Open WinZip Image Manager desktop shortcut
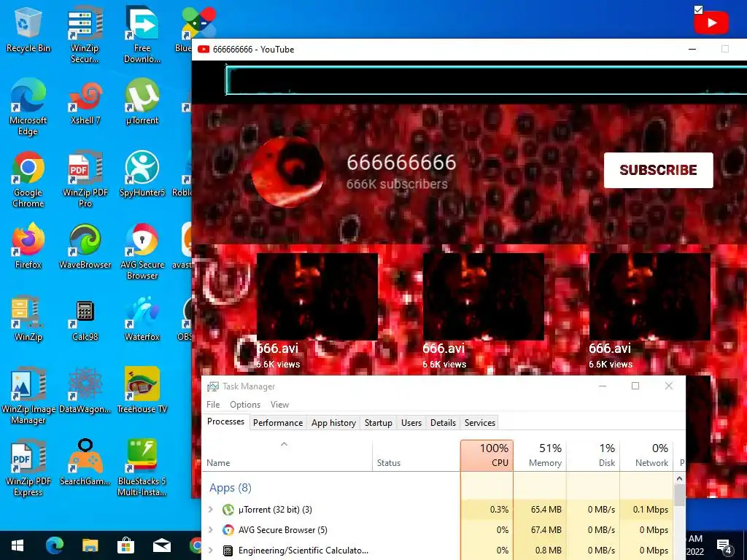747x560 pixels. tap(28, 396)
